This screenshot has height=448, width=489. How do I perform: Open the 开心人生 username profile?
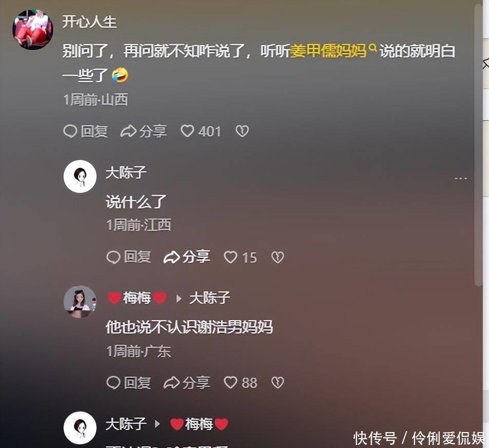tap(89, 22)
